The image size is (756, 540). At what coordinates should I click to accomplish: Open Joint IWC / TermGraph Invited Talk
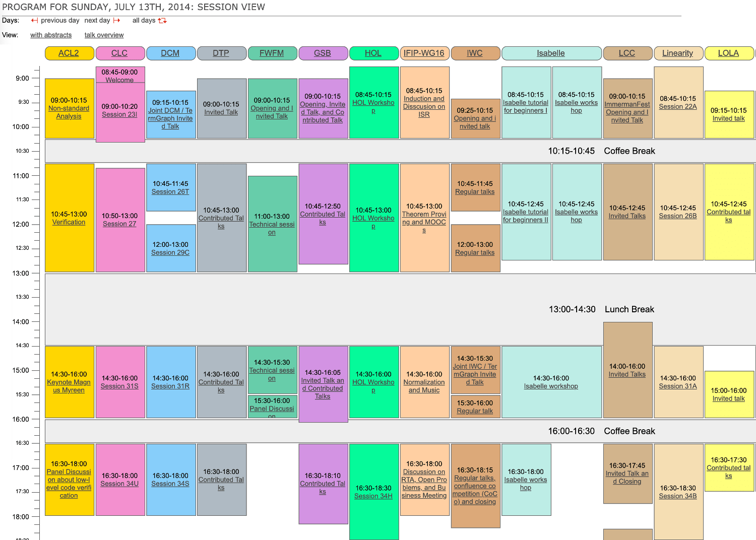click(x=475, y=374)
